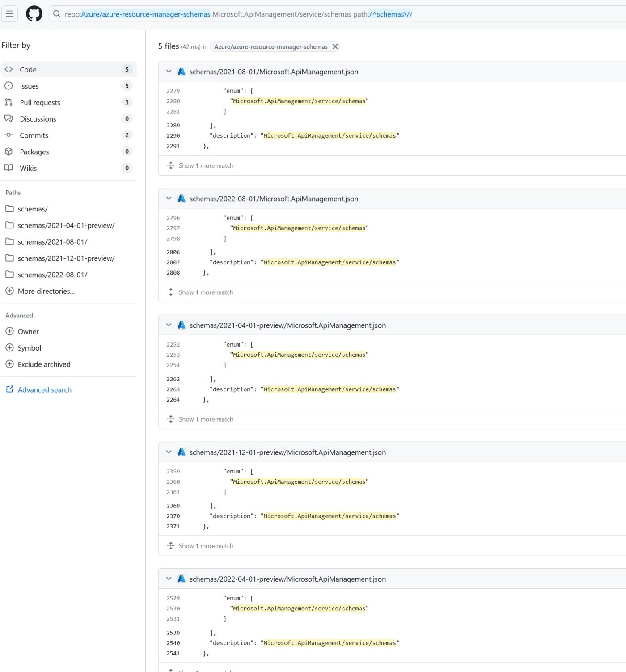Click the Wikis book icon
Viewport: 626px width, 672px height.
(x=9, y=168)
